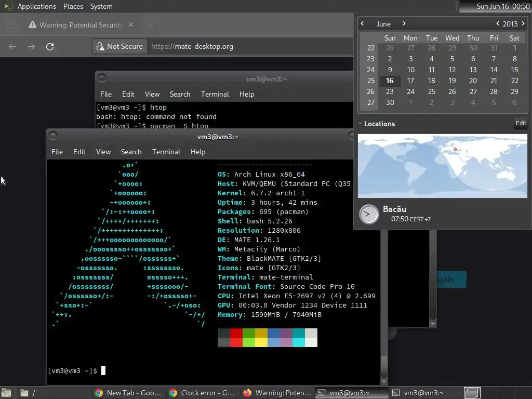Image resolution: width=532 pixels, height=399 pixels.
Task: Select June 5 in the calendar
Action: tap(452, 59)
